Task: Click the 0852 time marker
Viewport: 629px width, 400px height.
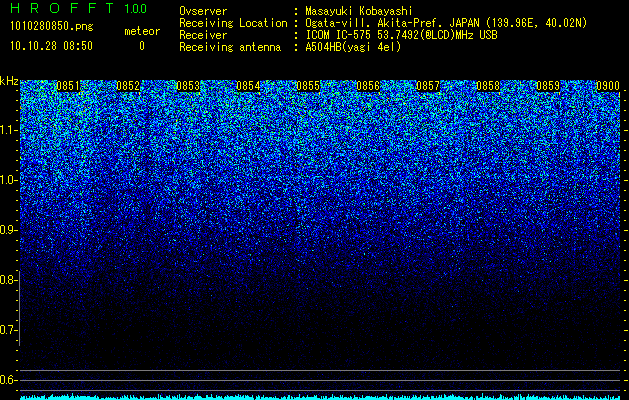Action: (128, 86)
